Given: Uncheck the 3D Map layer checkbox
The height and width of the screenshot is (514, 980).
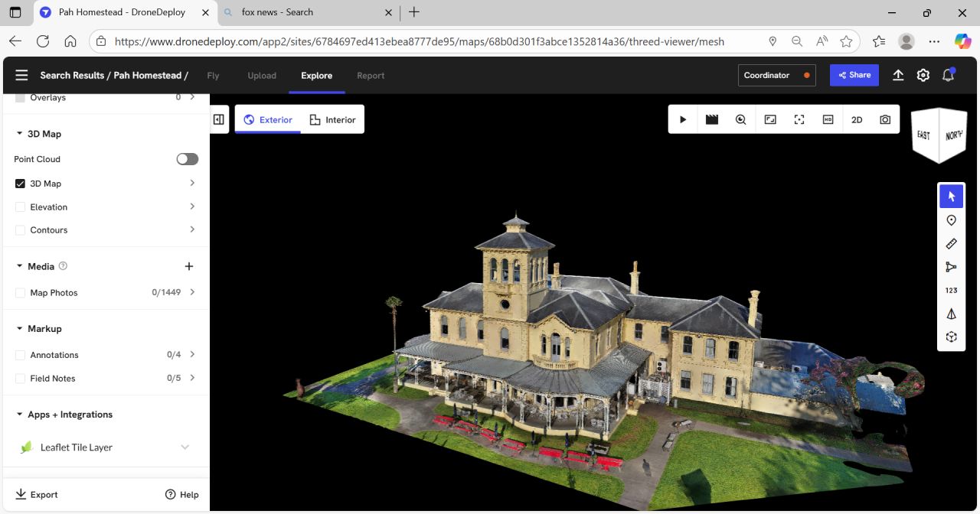Looking at the screenshot, I should 21,184.
